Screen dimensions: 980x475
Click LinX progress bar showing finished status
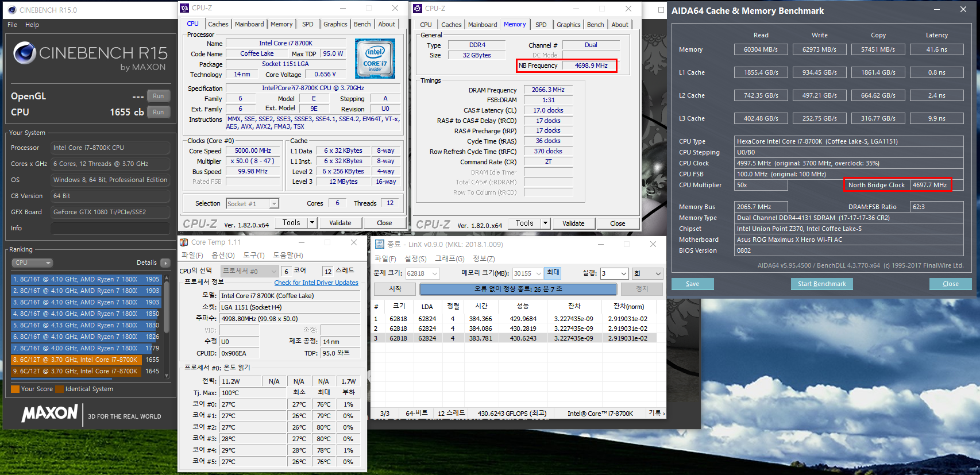coord(518,289)
